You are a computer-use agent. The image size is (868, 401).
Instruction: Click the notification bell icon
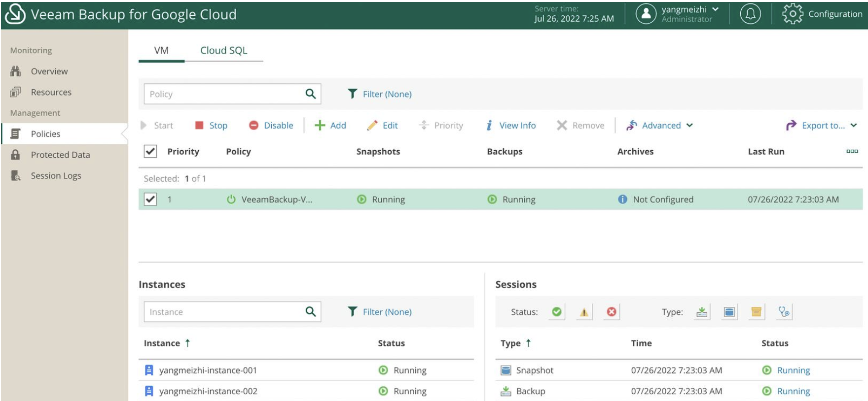pos(750,14)
